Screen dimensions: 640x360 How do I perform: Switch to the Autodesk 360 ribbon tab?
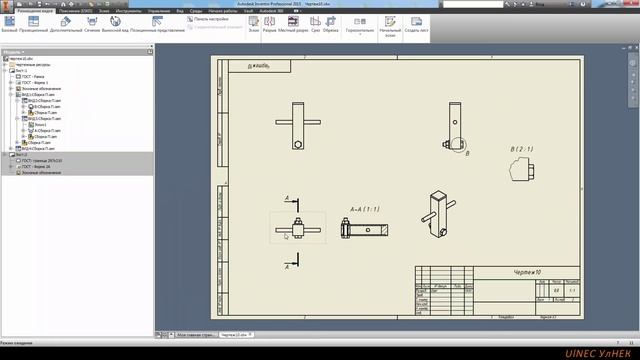pos(271,11)
